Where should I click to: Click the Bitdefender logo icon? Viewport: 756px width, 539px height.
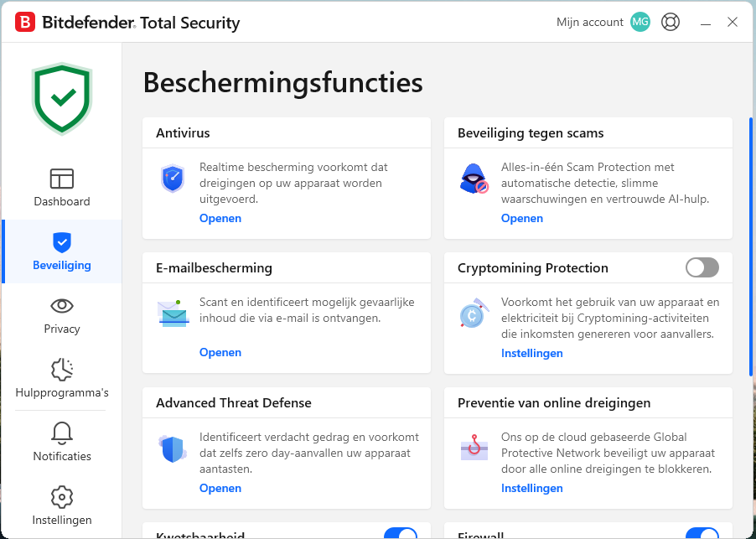pyautogui.click(x=25, y=23)
